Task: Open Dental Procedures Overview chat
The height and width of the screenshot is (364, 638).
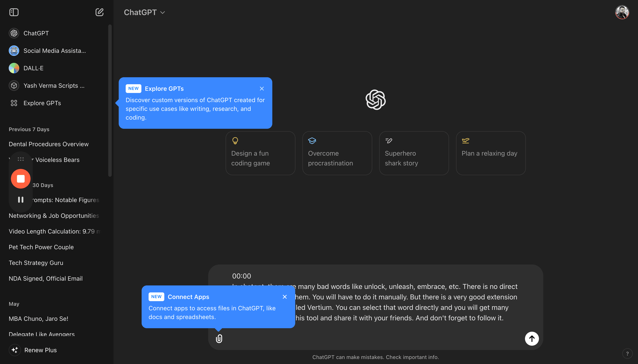Action: pos(49,144)
